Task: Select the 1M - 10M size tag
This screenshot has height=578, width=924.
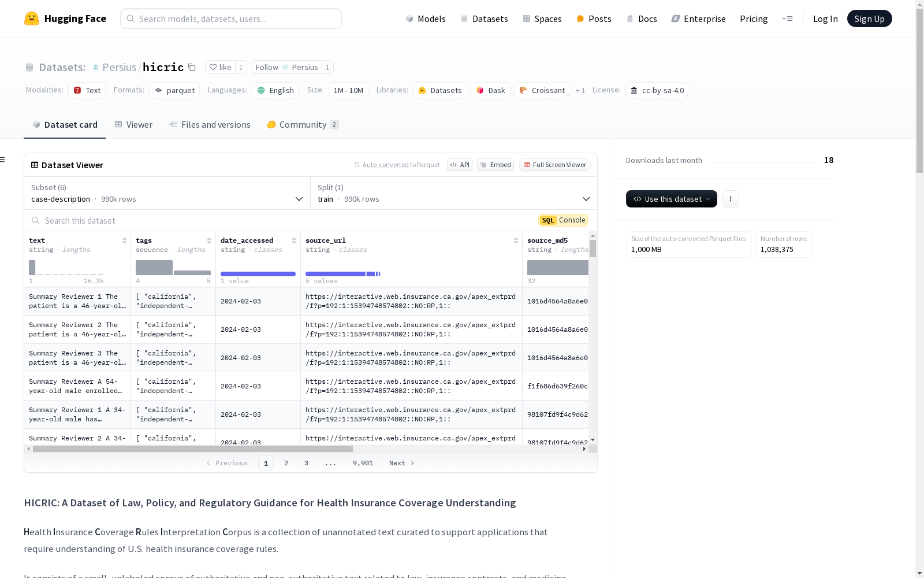Action: 348,90
